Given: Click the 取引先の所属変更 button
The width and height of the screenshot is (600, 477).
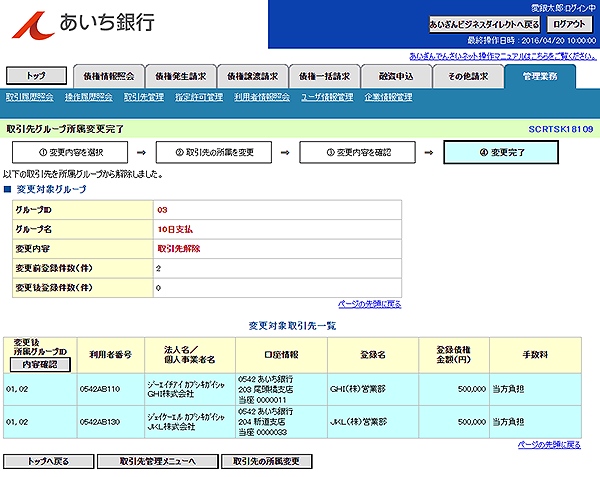Looking at the screenshot, I should click(x=267, y=461).
